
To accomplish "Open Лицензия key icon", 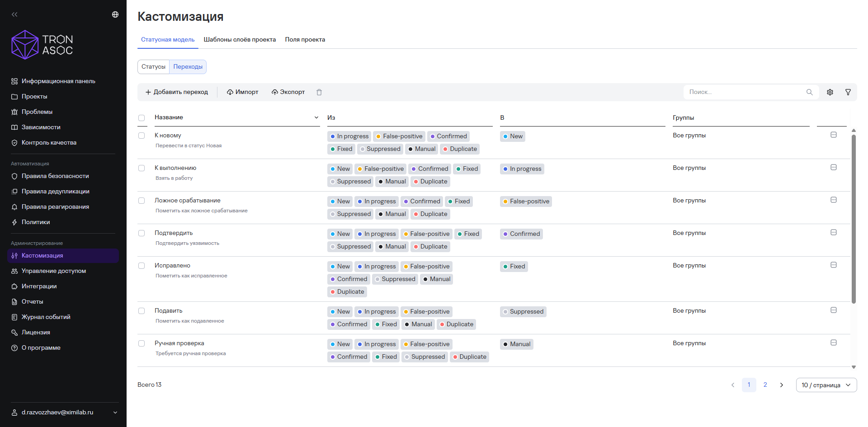I will 14,333.
